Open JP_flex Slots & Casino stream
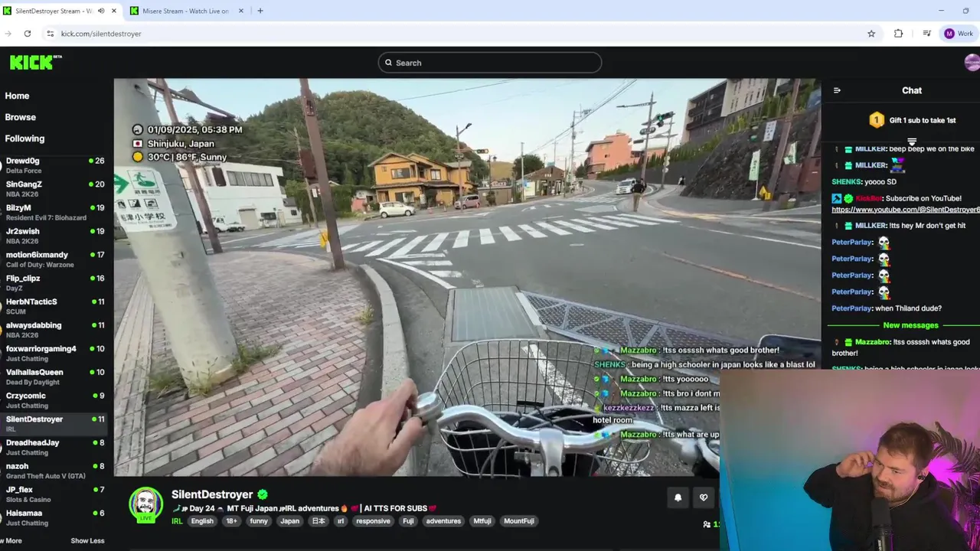The width and height of the screenshot is (980, 551). 54,494
